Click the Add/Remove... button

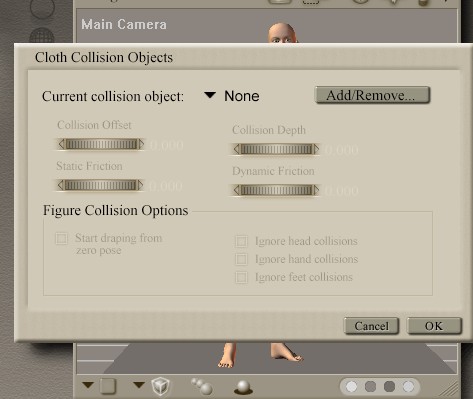[372, 95]
